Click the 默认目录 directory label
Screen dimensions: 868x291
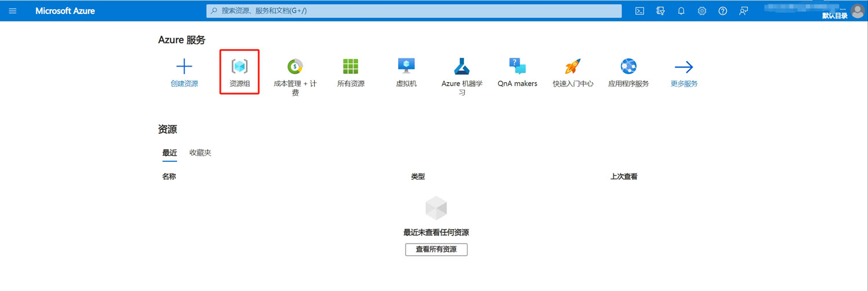click(x=835, y=16)
